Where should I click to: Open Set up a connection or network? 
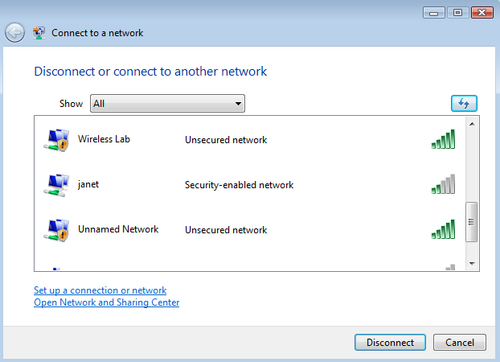100,290
